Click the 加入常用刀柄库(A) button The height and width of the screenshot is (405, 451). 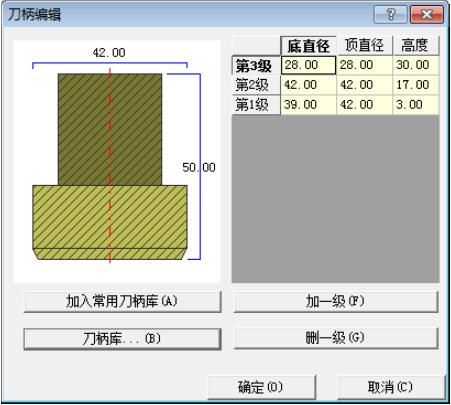122,301
